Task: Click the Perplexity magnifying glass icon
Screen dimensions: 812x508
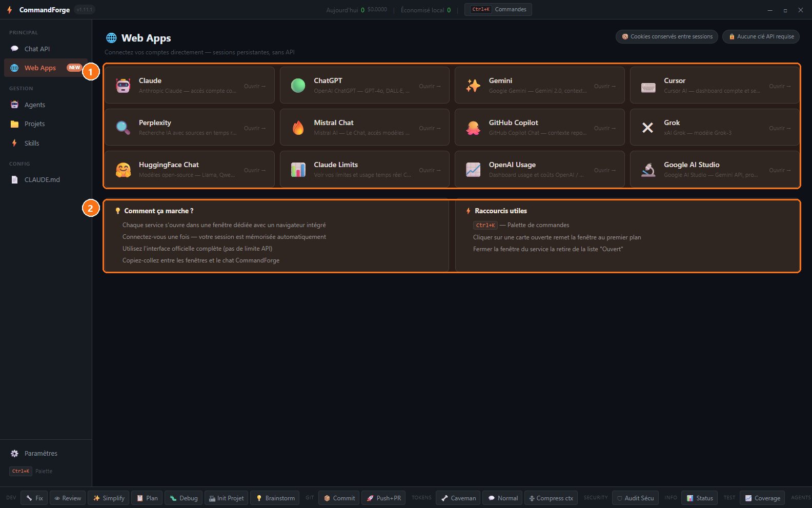Action: click(x=123, y=128)
